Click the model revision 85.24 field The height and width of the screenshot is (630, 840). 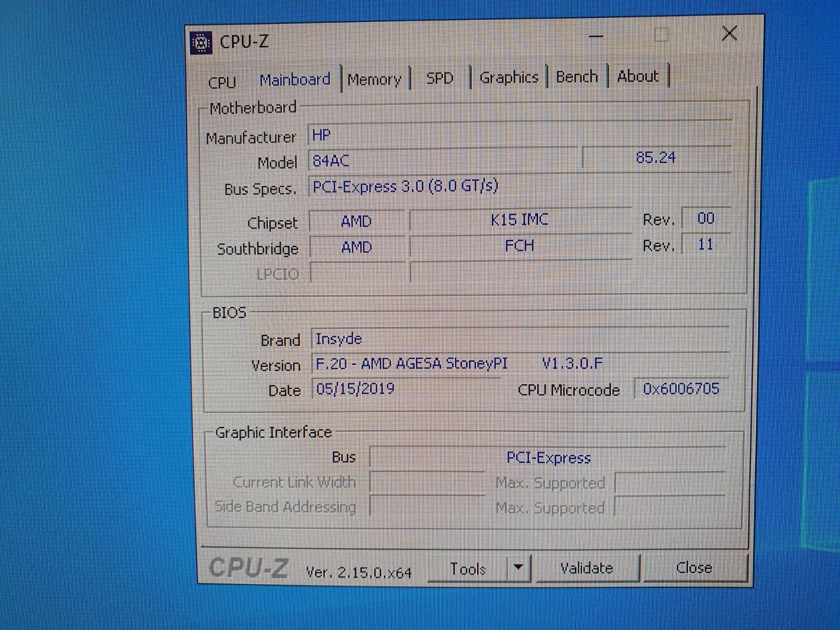coord(656,157)
